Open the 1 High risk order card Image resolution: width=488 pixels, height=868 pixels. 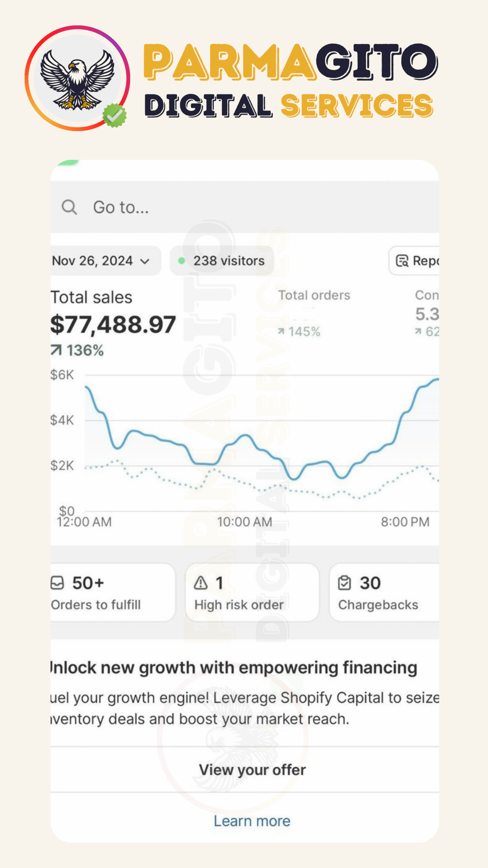pyautogui.click(x=252, y=593)
